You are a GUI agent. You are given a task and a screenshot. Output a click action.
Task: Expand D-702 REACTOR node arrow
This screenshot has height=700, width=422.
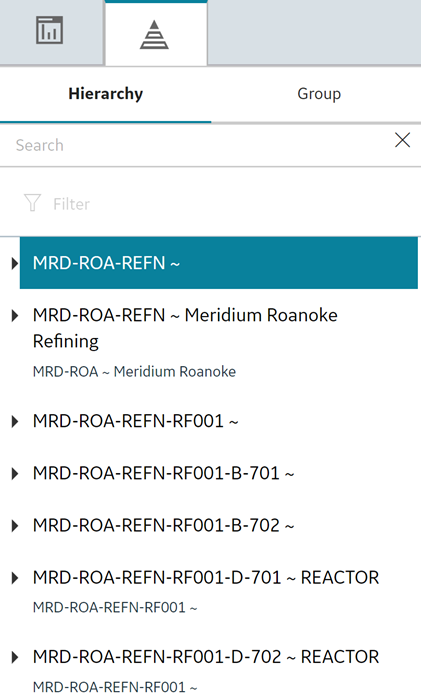coord(15,657)
